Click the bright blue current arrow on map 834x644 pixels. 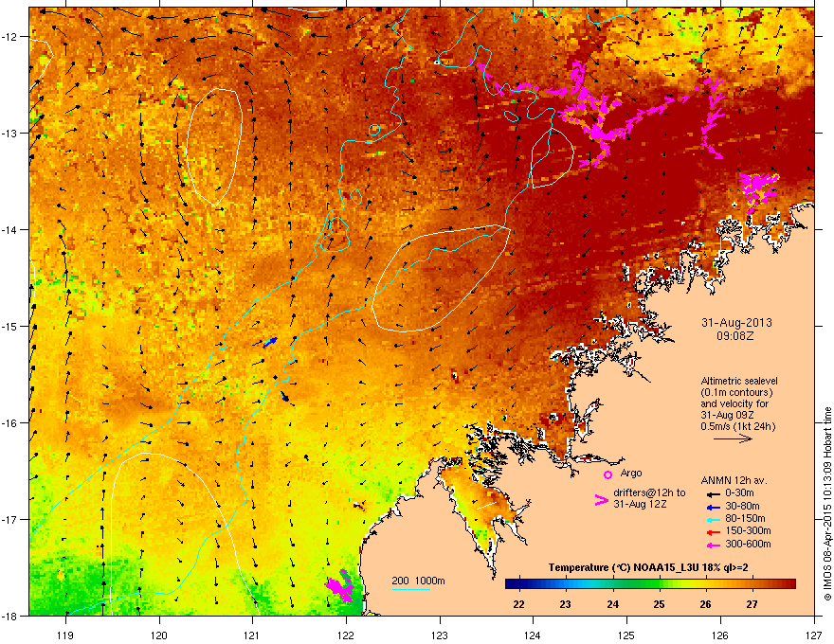(270, 343)
